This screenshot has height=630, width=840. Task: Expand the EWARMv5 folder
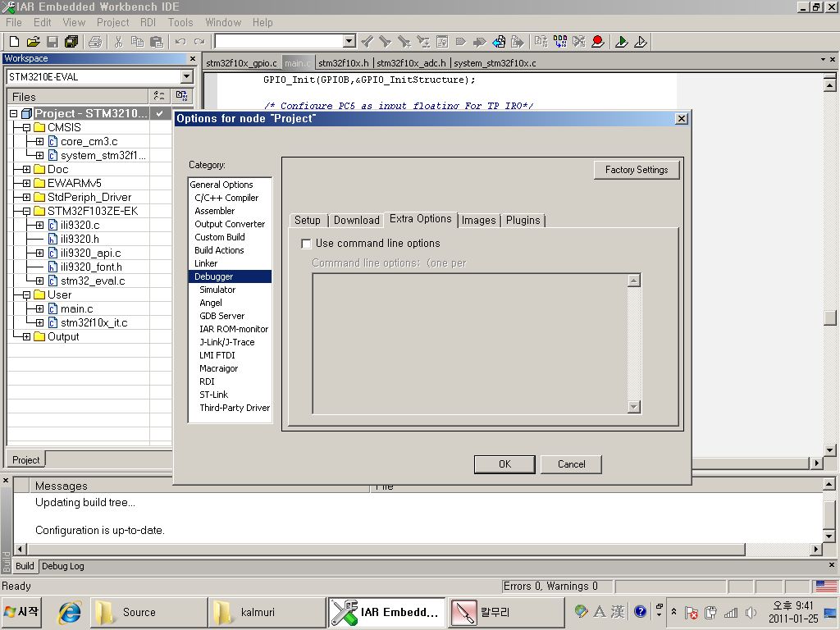tap(26, 183)
